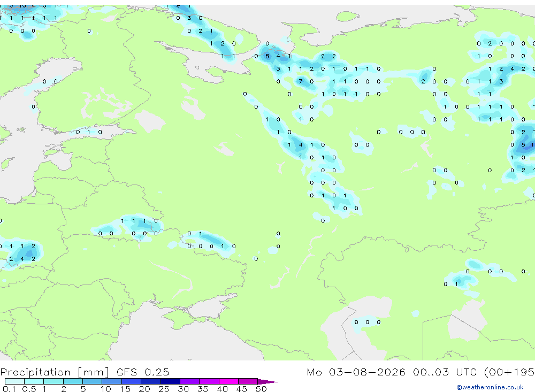This screenshot has width=535, height=392.
Task: Click the 0.1–0.5 mm legend color swatch
Action: (x=14, y=381)
